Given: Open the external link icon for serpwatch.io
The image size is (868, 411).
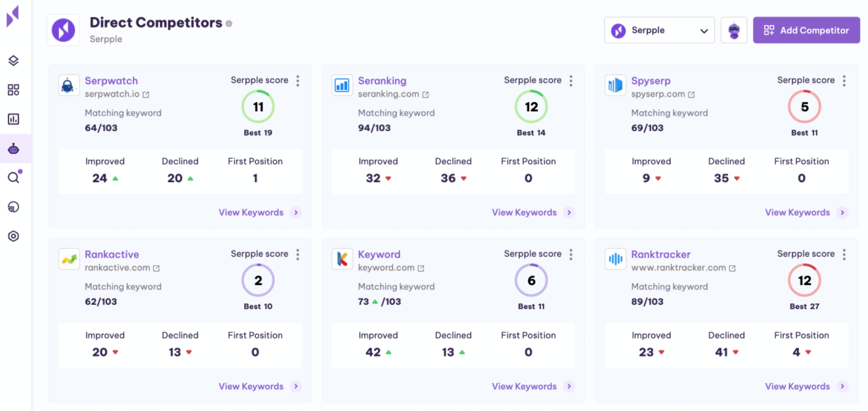Looking at the screenshot, I should pyautogui.click(x=146, y=94).
